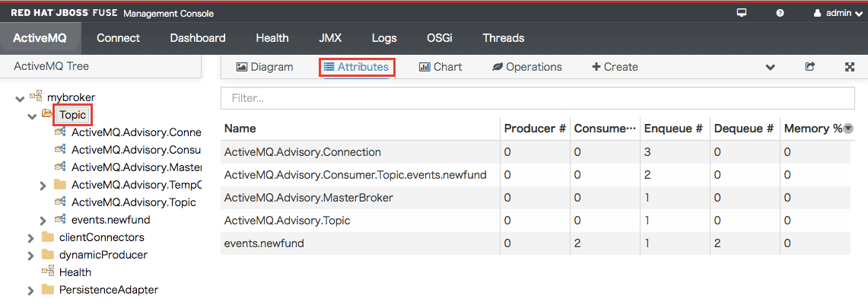
Task: Go to the Health tab
Action: (272, 38)
